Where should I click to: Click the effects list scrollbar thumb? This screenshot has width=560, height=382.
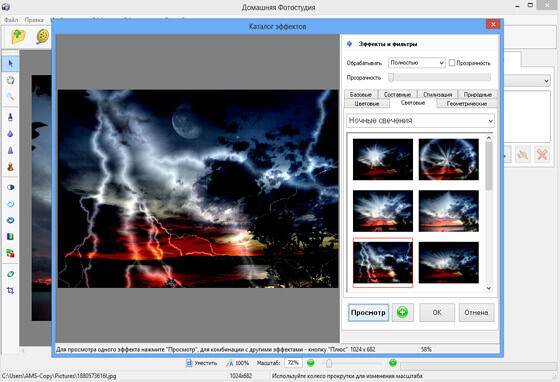click(x=489, y=166)
